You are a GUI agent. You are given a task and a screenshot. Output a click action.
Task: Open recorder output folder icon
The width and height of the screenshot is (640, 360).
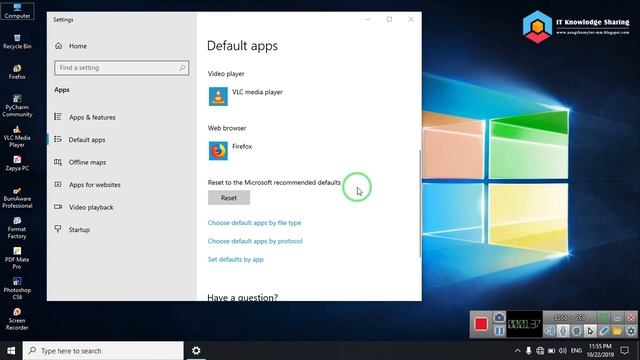click(617, 331)
